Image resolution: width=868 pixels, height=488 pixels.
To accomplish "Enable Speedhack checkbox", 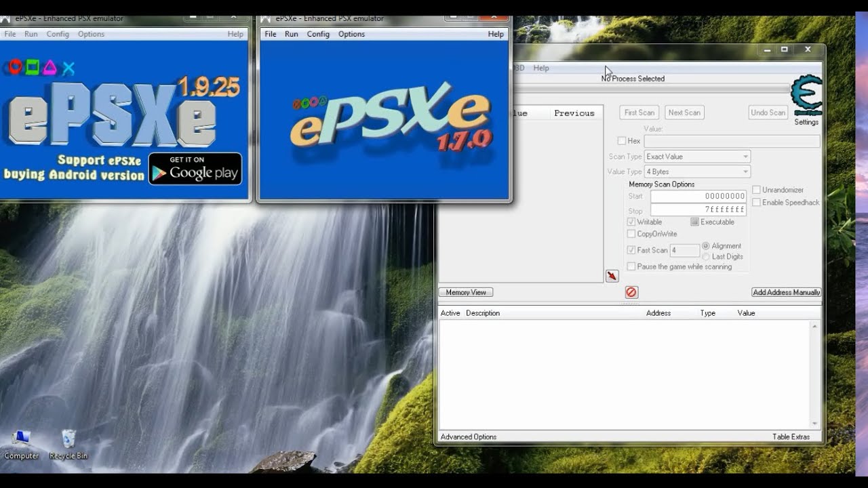I will point(756,202).
